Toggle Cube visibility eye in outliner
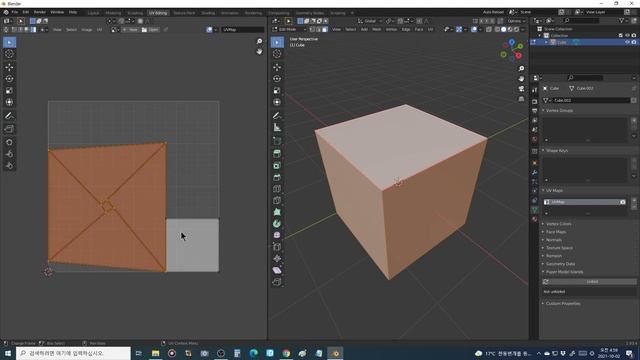640x360 pixels. point(627,42)
